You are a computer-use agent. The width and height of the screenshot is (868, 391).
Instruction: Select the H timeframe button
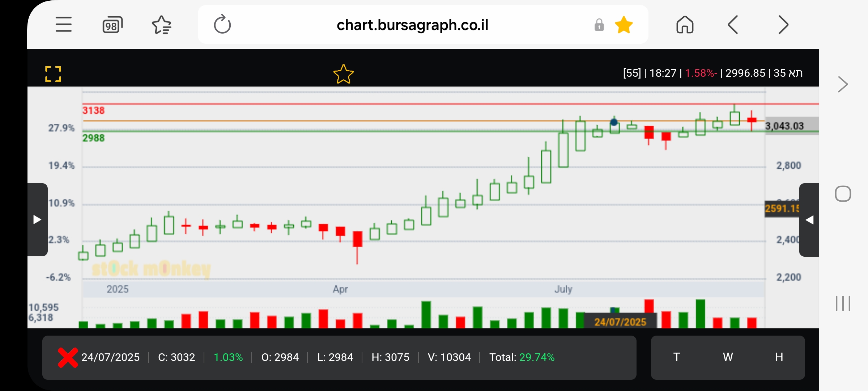[x=779, y=357]
